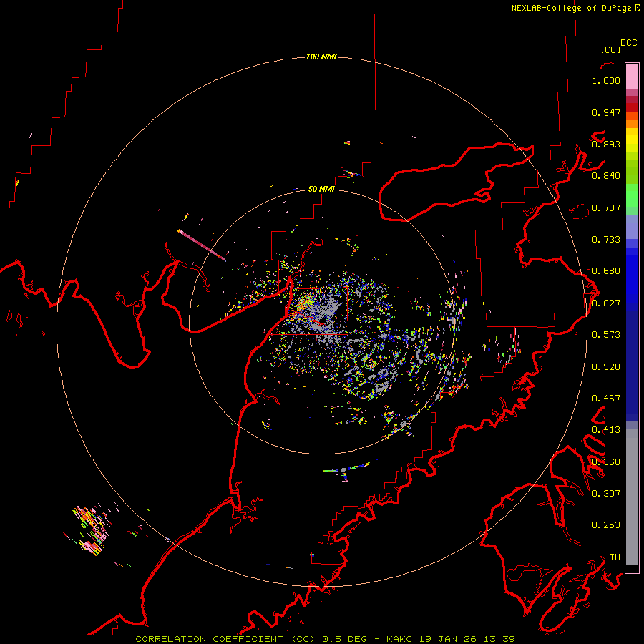This screenshot has height=644, width=644.
Task: Click the TH threshold label
Action: [x=615, y=557]
